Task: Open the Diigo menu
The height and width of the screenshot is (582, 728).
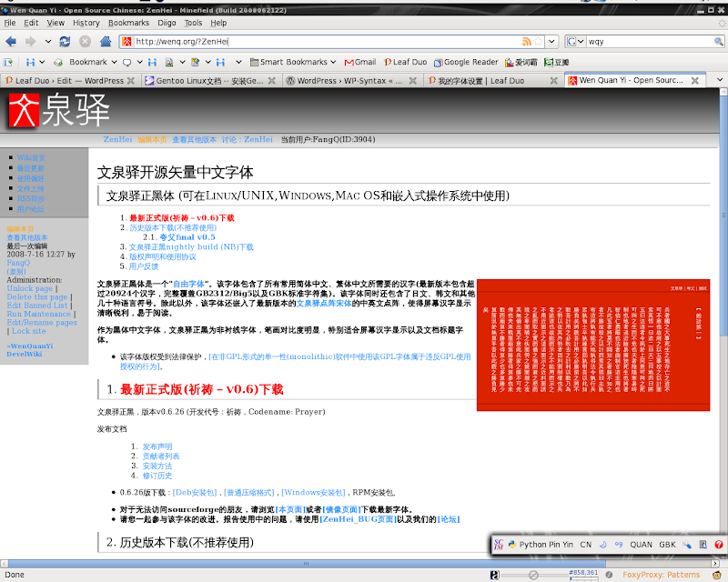Action: [x=167, y=23]
